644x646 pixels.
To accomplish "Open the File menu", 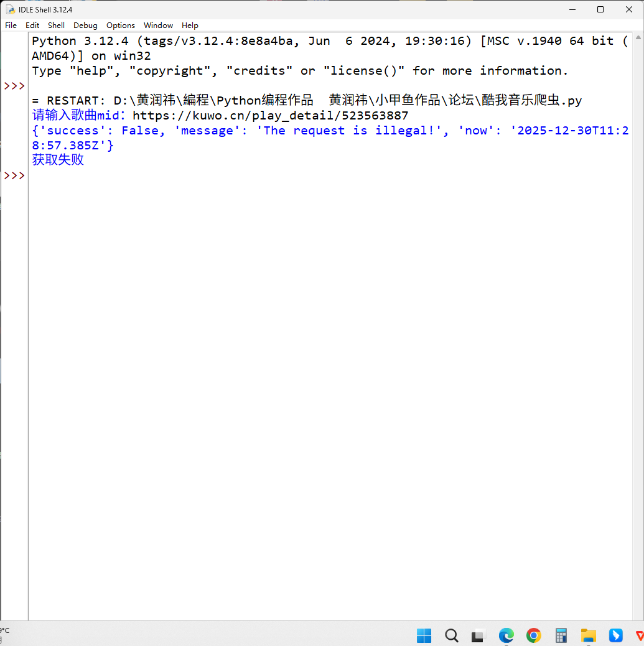I will point(11,26).
